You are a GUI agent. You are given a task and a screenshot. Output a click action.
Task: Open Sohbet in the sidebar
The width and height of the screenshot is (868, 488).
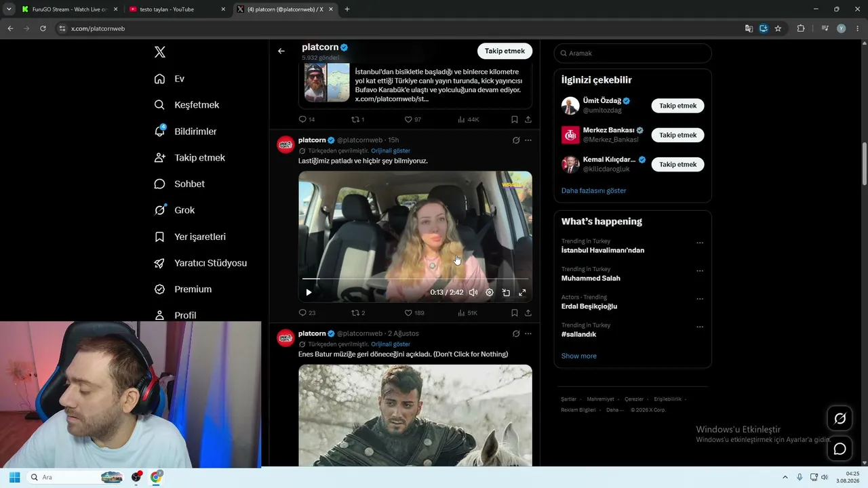click(180, 184)
